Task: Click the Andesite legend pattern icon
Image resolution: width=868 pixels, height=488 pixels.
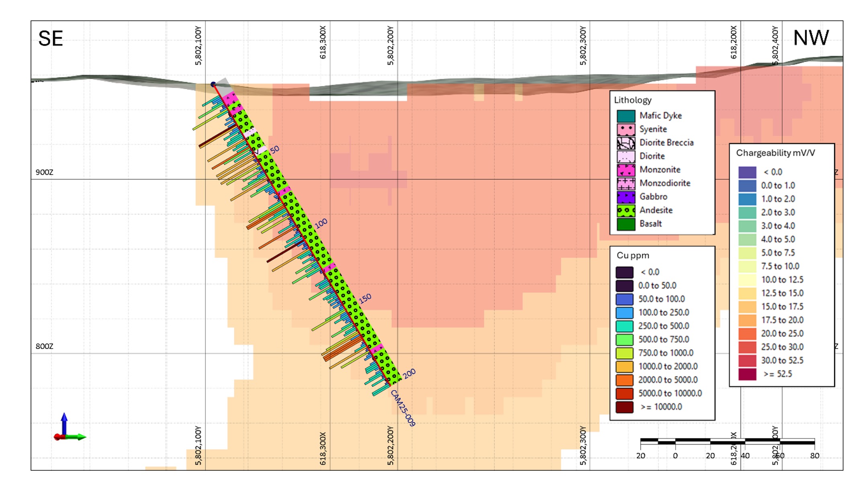Action: [x=626, y=210]
